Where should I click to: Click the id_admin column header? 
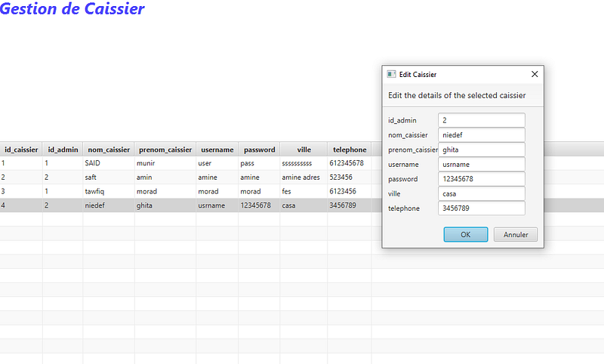63,150
